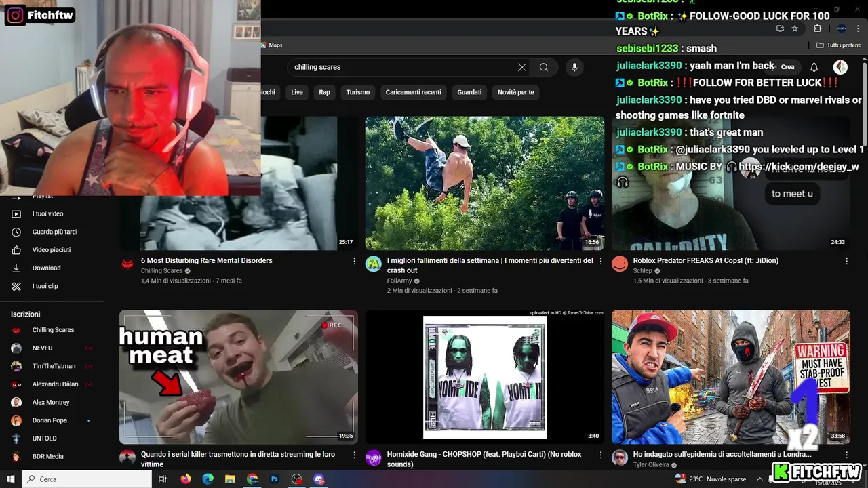Click the magnifier search button
The width and height of the screenshot is (868, 488).
544,67
